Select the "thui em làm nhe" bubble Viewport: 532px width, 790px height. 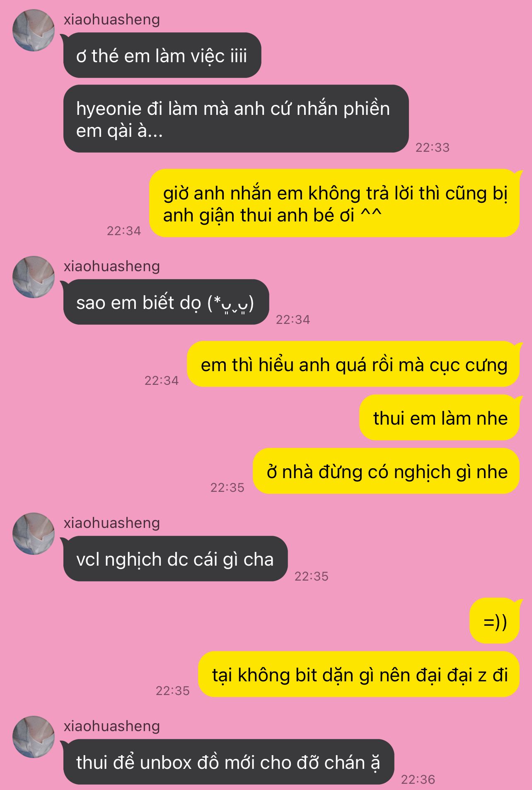439,418
